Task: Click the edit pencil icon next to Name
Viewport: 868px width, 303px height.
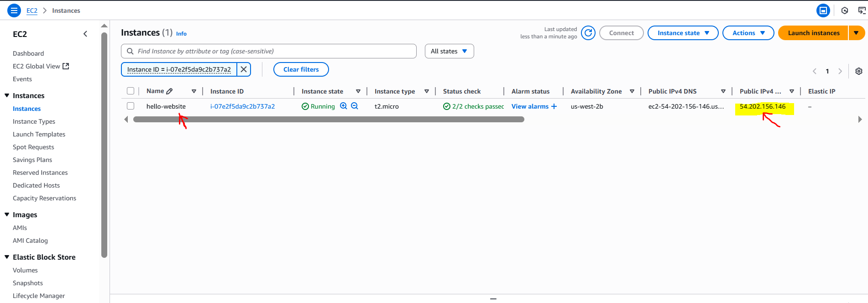Action: coord(170,91)
